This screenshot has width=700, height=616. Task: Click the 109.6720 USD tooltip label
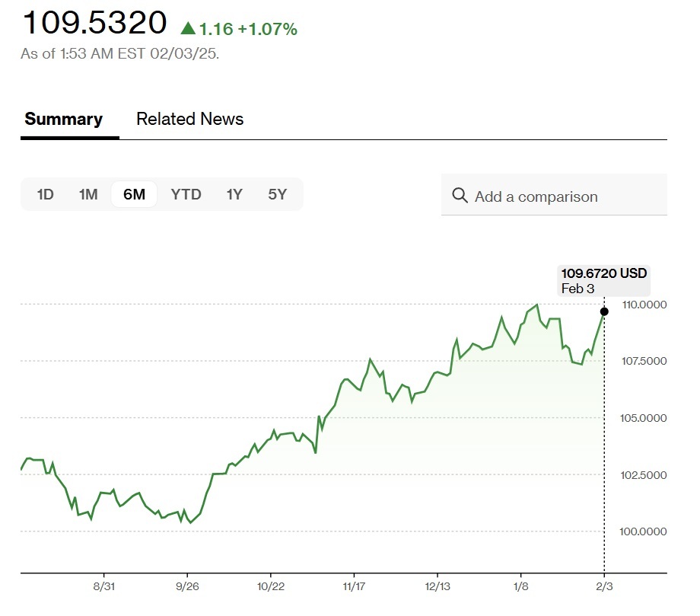click(x=603, y=273)
